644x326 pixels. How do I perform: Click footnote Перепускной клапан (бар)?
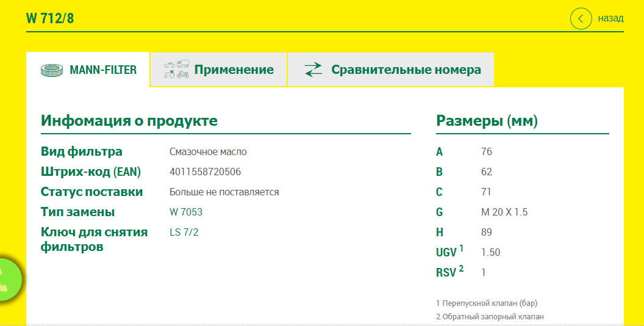487,303
